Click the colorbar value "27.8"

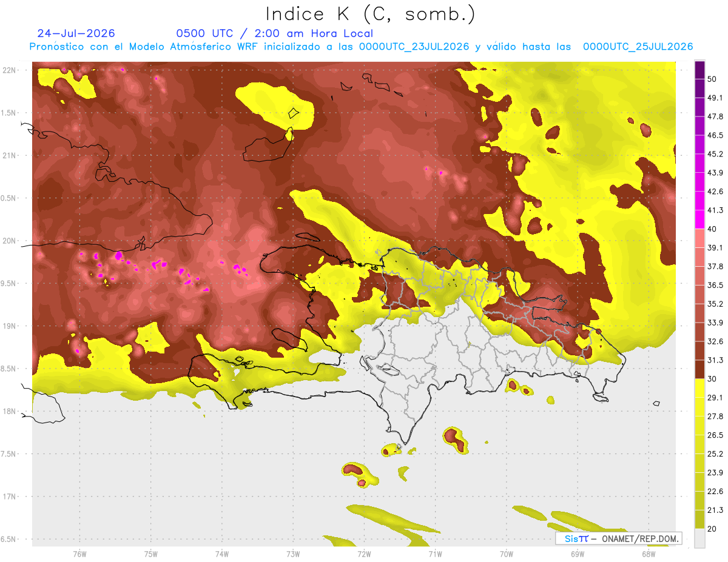715,416
